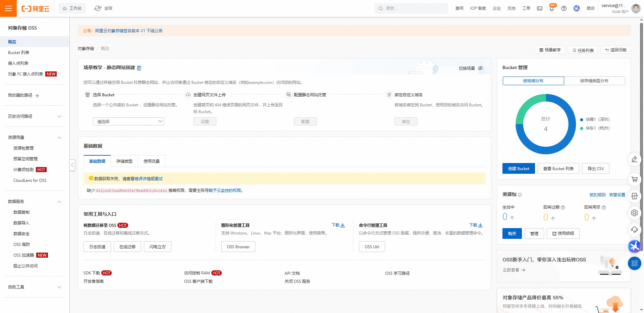Click the 重试 link in the error banner
The width and height of the screenshot is (644, 313).
159,178
